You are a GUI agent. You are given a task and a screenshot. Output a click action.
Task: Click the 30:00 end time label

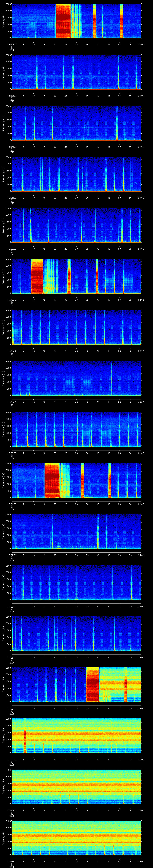click(x=141, y=402)
